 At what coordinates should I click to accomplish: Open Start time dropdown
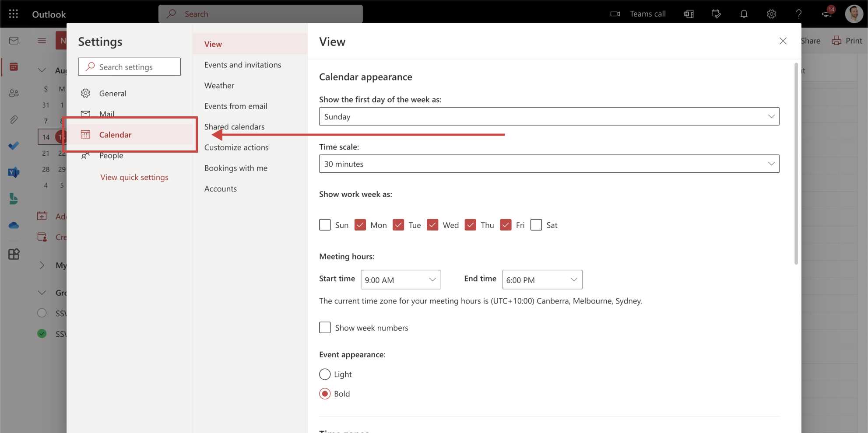click(401, 279)
